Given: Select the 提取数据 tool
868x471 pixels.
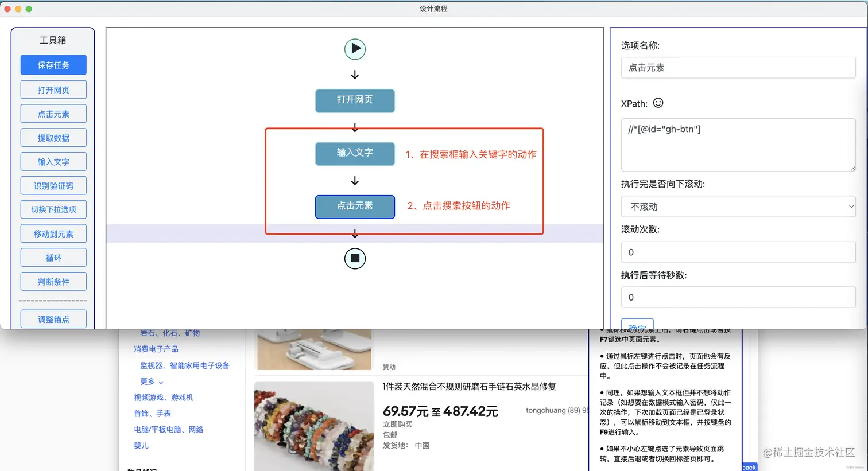Looking at the screenshot, I should click(53, 137).
